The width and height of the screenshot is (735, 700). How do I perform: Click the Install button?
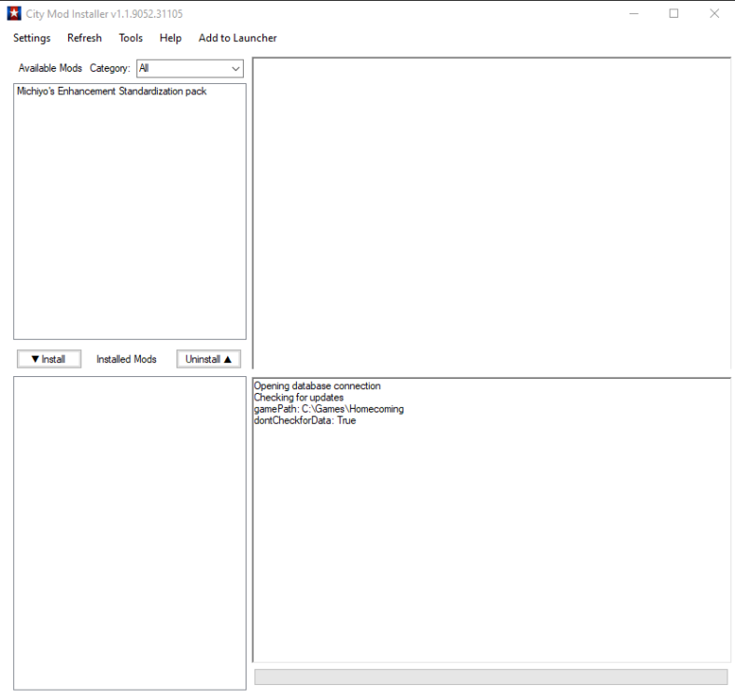tap(49, 359)
